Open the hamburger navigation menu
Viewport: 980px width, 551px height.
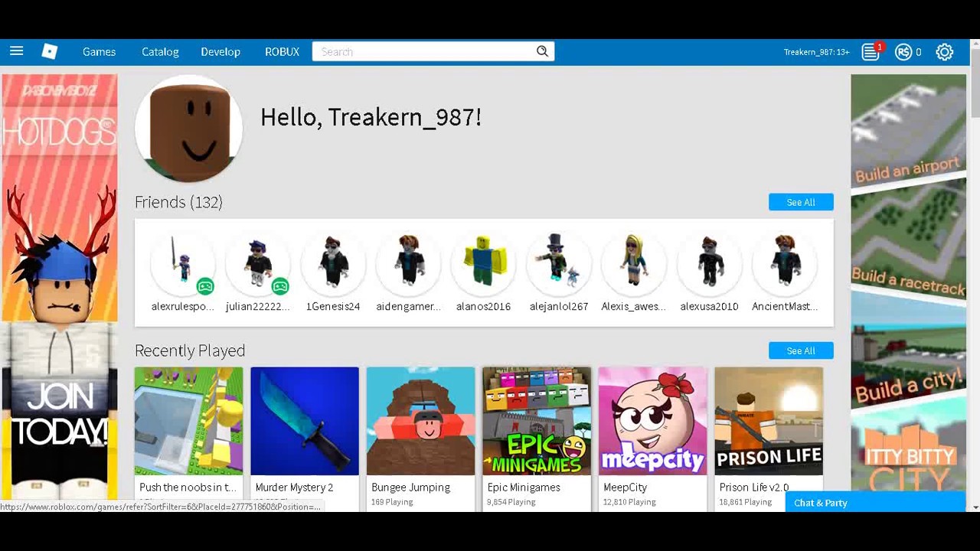click(x=16, y=51)
